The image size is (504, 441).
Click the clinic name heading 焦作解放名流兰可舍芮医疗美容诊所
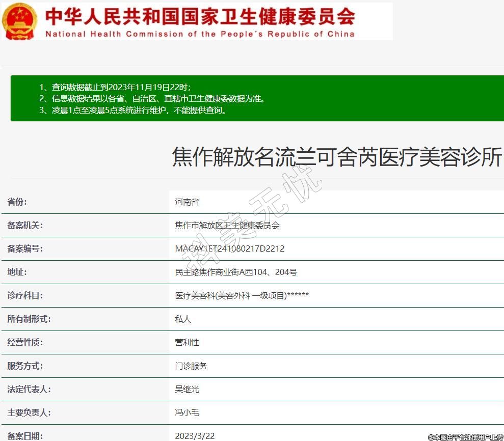click(x=337, y=157)
